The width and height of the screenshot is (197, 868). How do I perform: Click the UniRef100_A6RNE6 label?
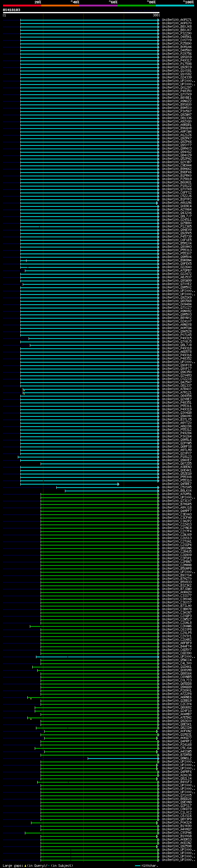click(176, 697)
